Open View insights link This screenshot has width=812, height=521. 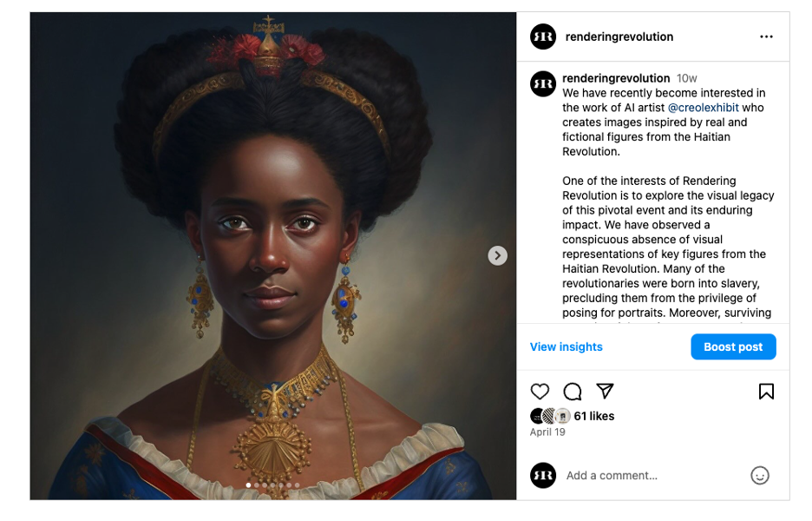tap(566, 346)
